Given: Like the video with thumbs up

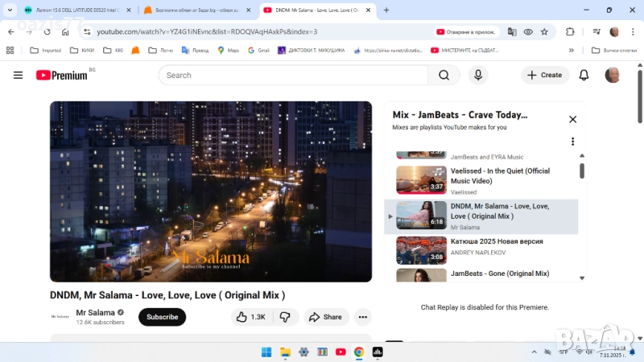Looking at the screenshot, I should (x=250, y=317).
